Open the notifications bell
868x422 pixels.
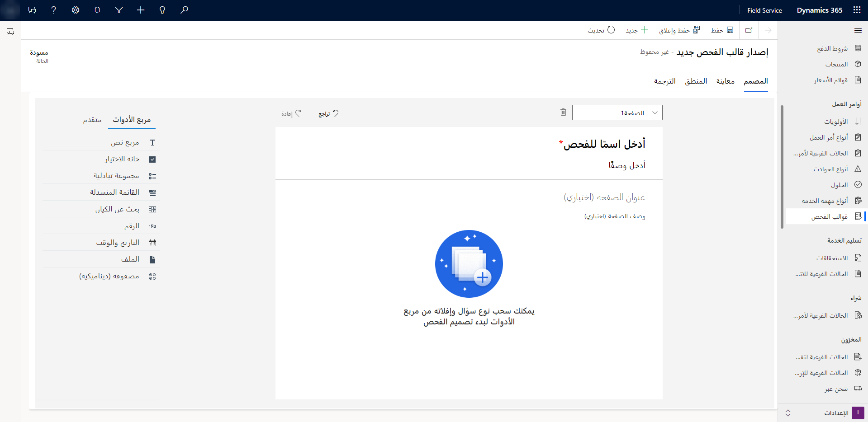tap(97, 10)
